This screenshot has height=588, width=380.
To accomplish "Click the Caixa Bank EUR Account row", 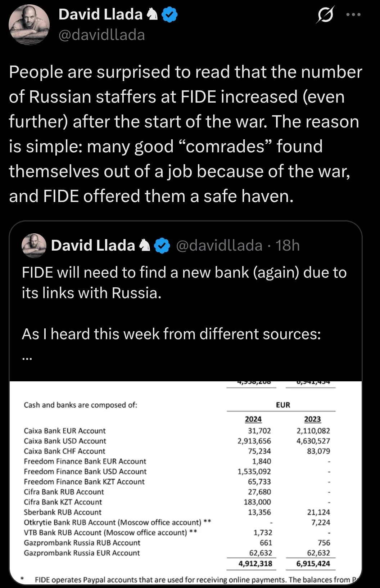I will (65, 431).
